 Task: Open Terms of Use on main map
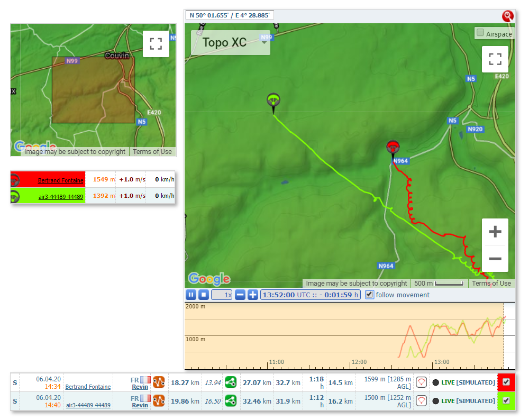pos(491,284)
